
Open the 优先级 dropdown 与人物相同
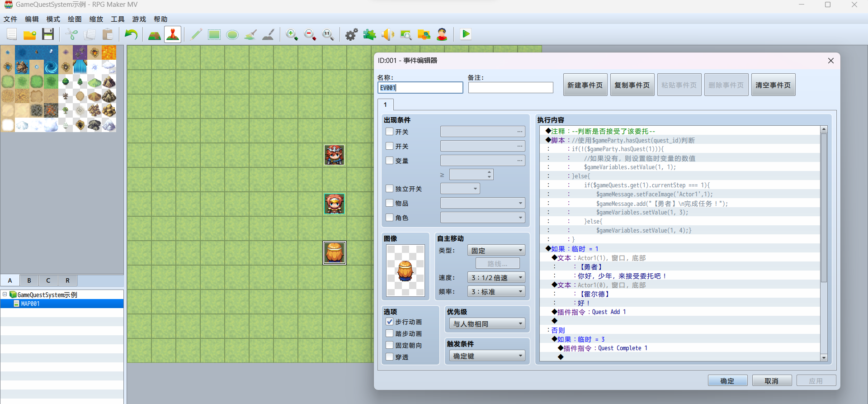pos(487,324)
